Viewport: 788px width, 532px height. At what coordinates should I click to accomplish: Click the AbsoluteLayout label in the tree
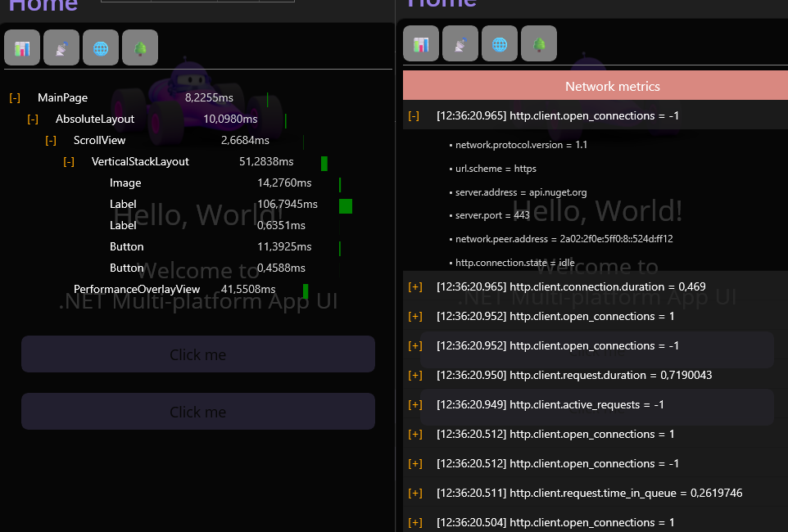[95, 119]
